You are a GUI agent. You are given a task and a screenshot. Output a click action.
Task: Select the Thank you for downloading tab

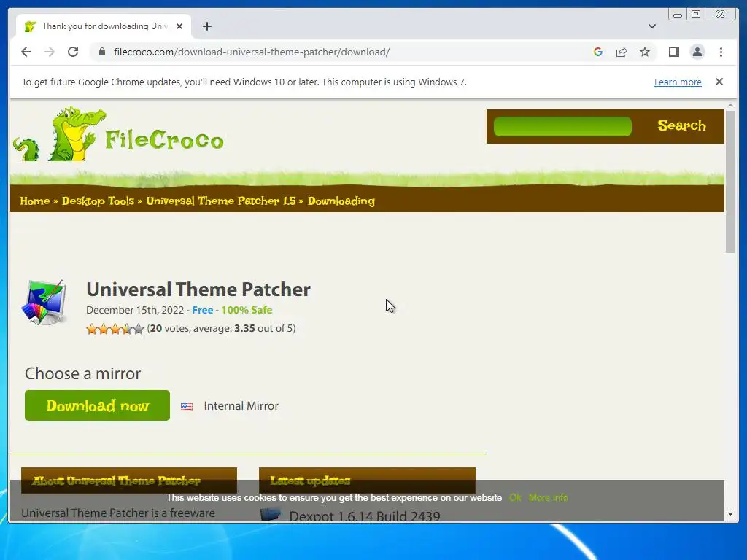click(x=104, y=26)
